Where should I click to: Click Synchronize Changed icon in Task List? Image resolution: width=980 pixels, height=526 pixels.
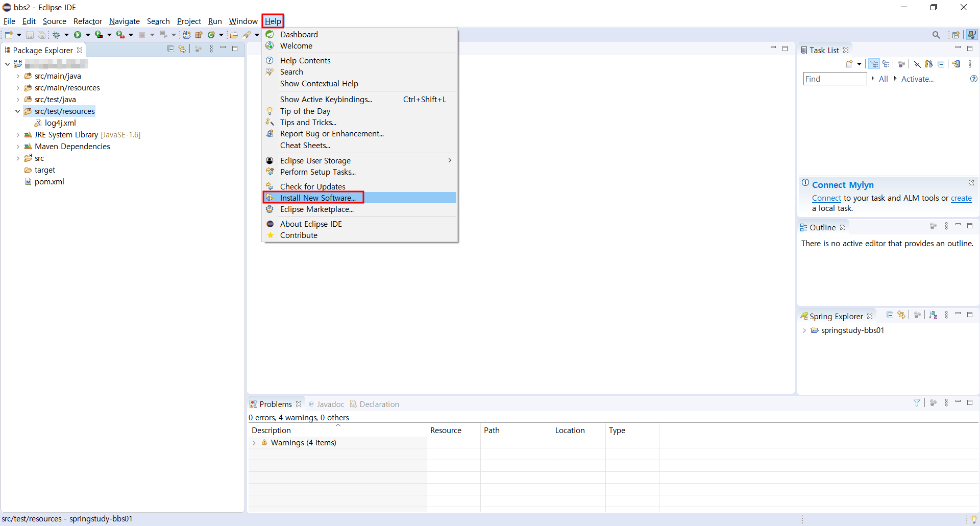click(x=957, y=64)
